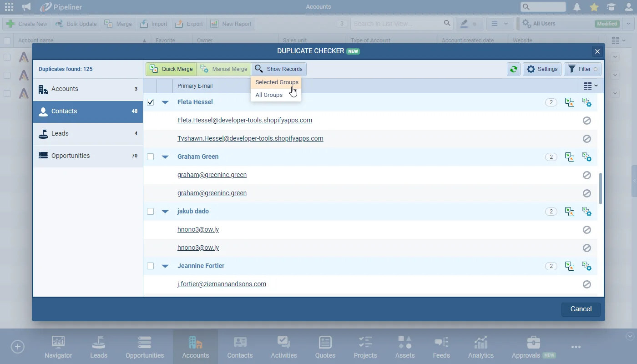The height and width of the screenshot is (364, 637).
Task: Open the Show Records dropdown
Action: click(x=278, y=69)
